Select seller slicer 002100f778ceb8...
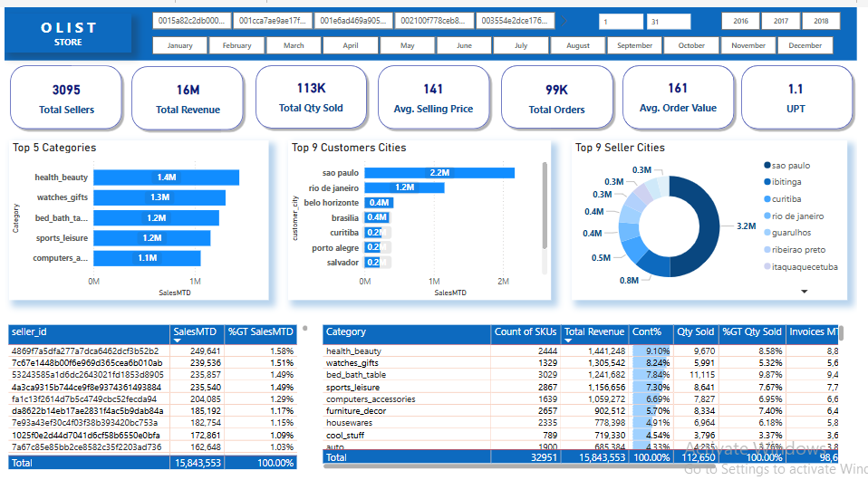 pos(434,21)
